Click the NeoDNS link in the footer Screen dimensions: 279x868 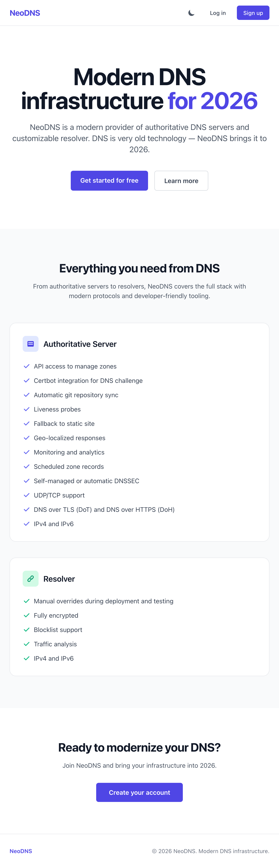(21, 851)
